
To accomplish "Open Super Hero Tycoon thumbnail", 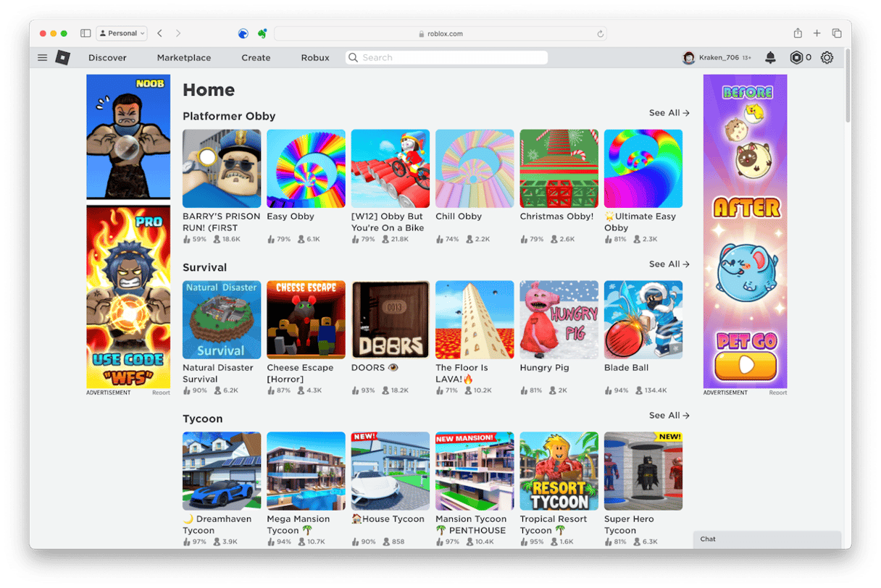I will click(643, 471).
